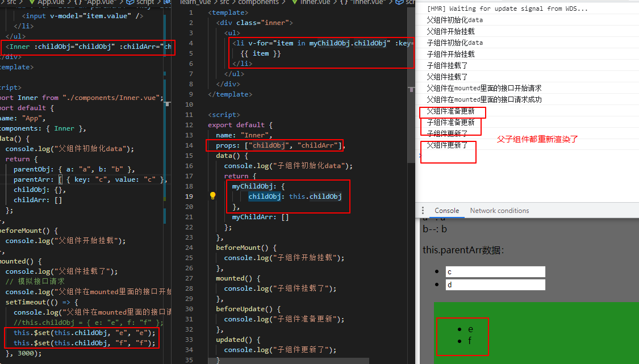Click 'console.log("子组件准备更新");' in Inner.vue
639x364 pixels.
[284, 319]
